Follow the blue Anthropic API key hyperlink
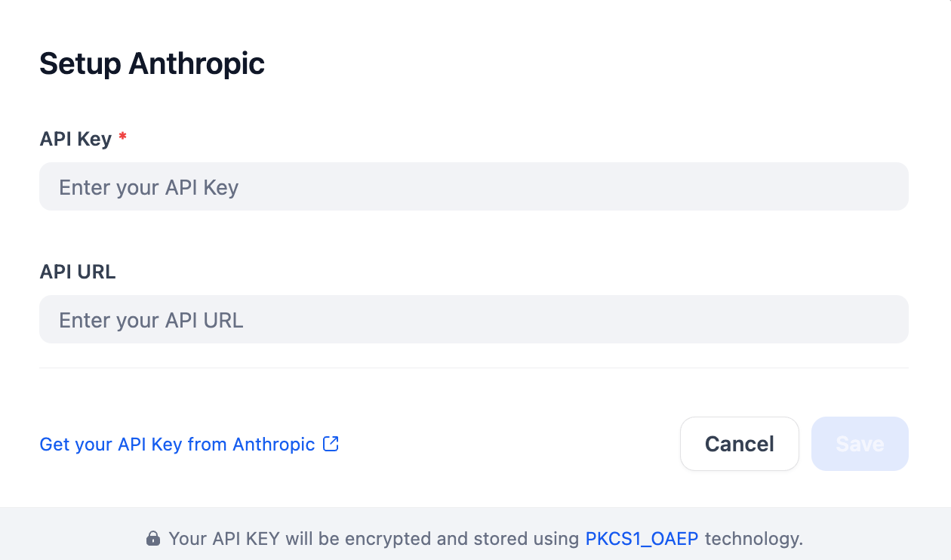 coord(177,445)
